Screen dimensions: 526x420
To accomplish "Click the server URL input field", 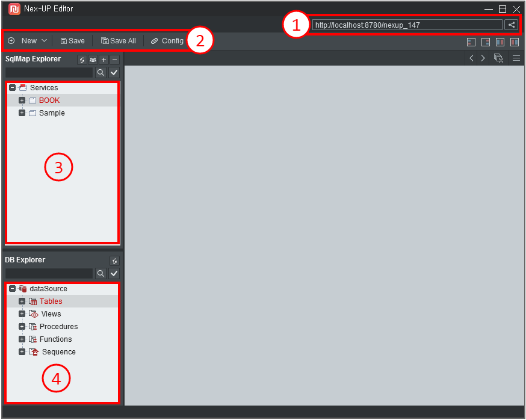I will coord(407,25).
